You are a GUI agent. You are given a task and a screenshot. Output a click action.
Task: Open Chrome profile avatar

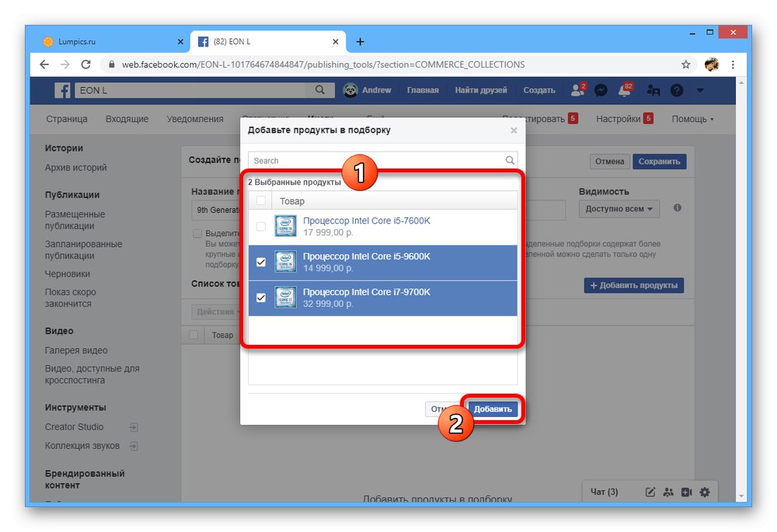pos(712,64)
